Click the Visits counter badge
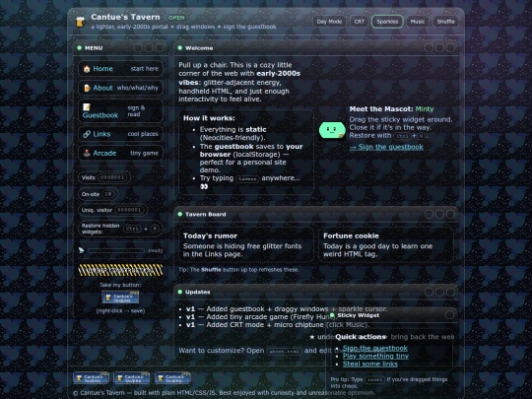 point(104,177)
